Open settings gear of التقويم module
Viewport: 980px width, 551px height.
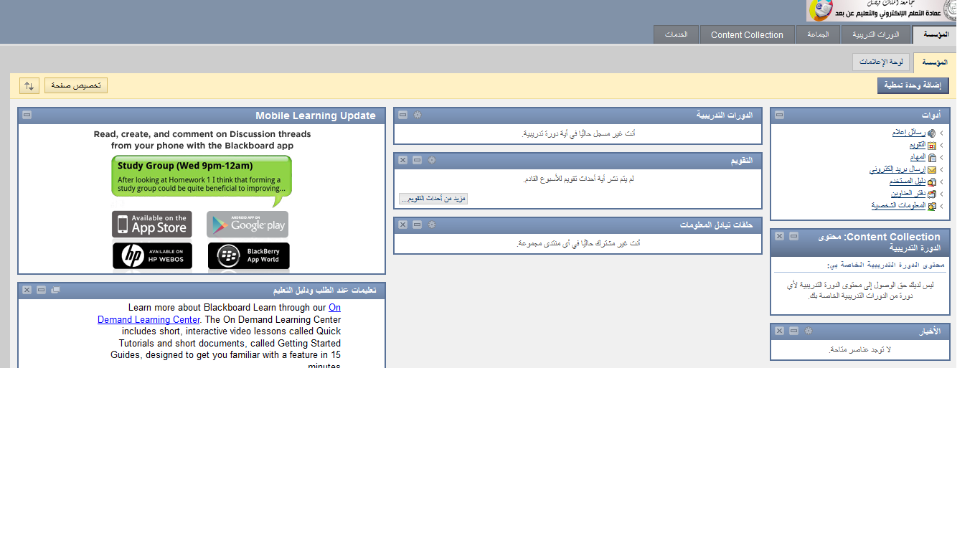pyautogui.click(x=432, y=160)
